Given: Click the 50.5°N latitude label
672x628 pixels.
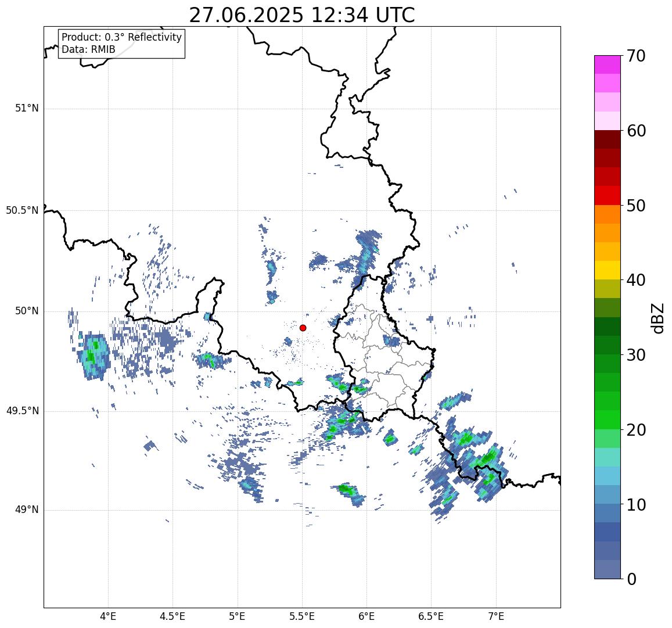Looking at the screenshot, I should tap(22, 210).
